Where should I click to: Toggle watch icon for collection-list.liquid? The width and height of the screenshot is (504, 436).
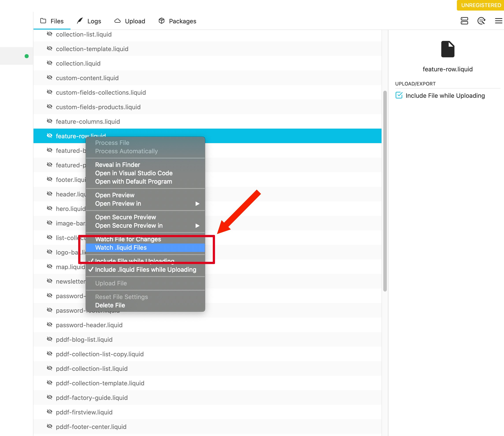(x=49, y=34)
